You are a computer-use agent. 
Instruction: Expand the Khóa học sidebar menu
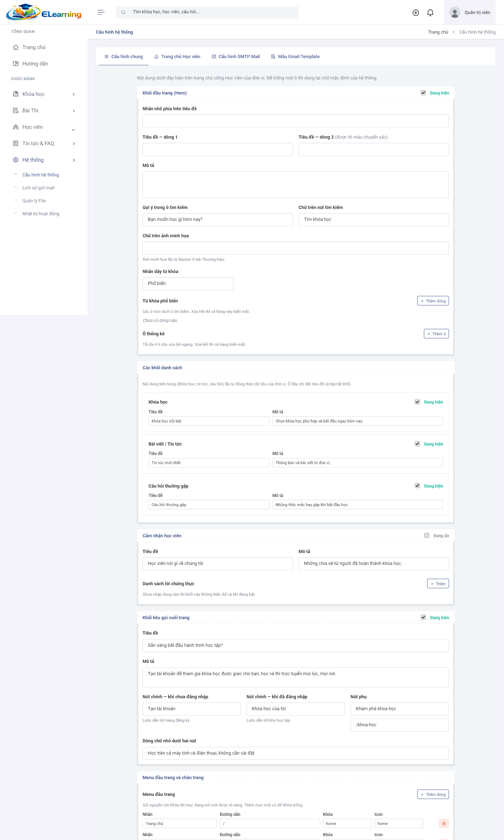74,94
